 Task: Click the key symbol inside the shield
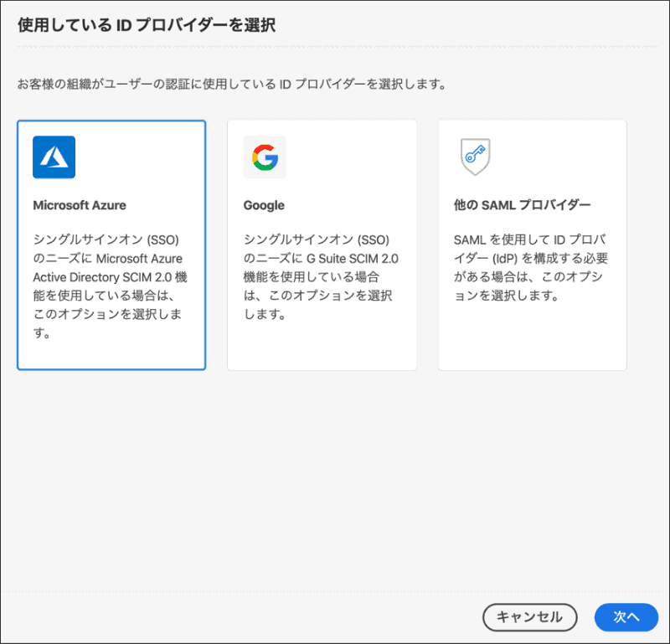pyautogui.click(x=475, y=157)
